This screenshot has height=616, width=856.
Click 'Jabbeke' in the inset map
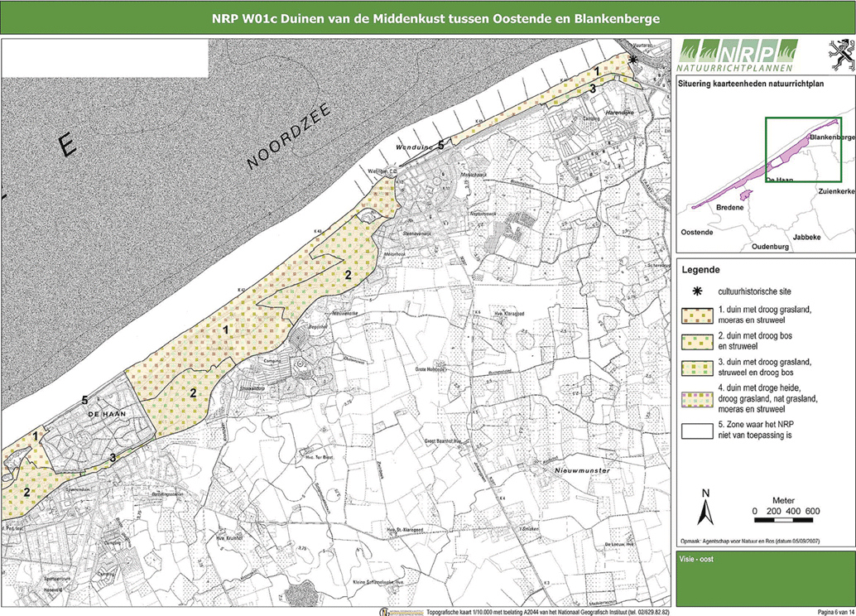pos(807,237)
